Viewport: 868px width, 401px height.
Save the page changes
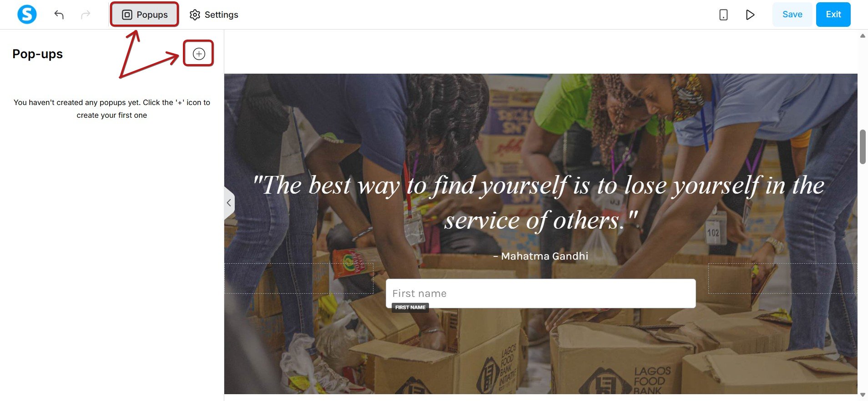click(x=792, y=15)
